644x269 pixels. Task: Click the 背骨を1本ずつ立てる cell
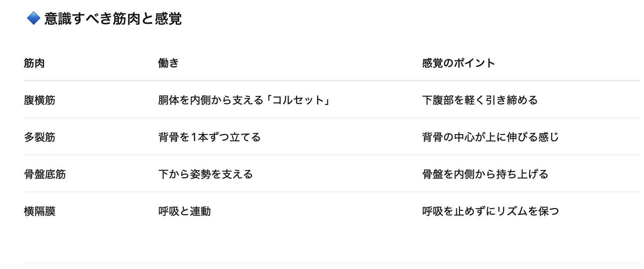[x=209, y=137]
